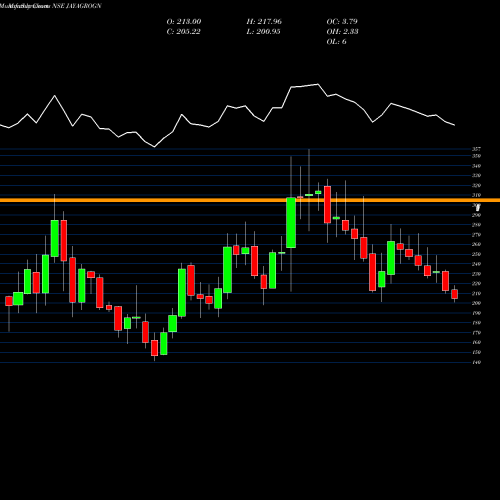500x500 pixels.
Task: Click the 357 label on the price axis
Action: (476, 149)
